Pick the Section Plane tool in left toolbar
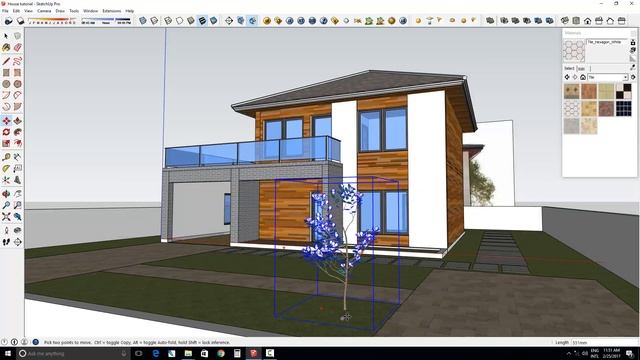Image resolution: width=640 pixels, height=360 pixels. 18,242
